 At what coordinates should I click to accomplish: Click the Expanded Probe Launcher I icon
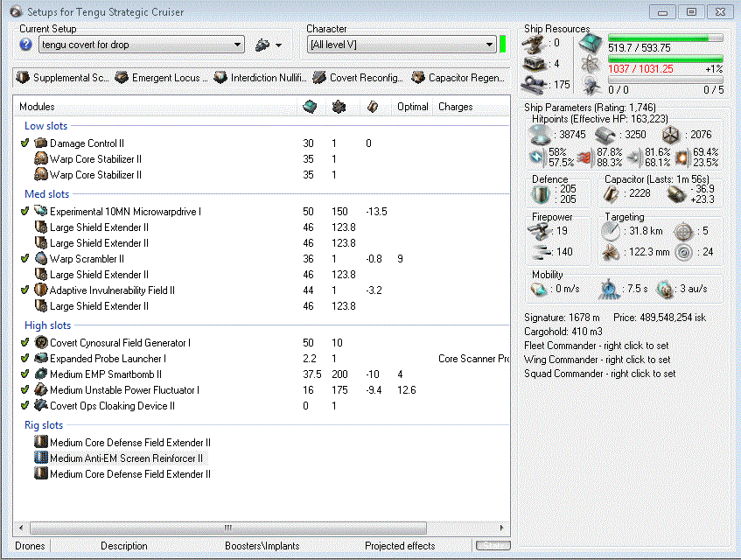[41, 358]
